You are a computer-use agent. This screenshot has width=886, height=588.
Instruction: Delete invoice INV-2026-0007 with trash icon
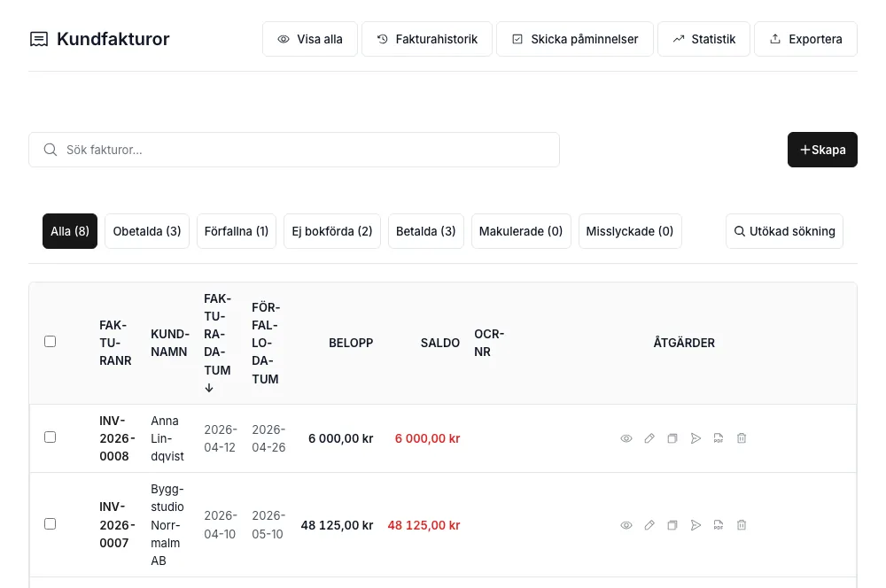tap(742, 525)
